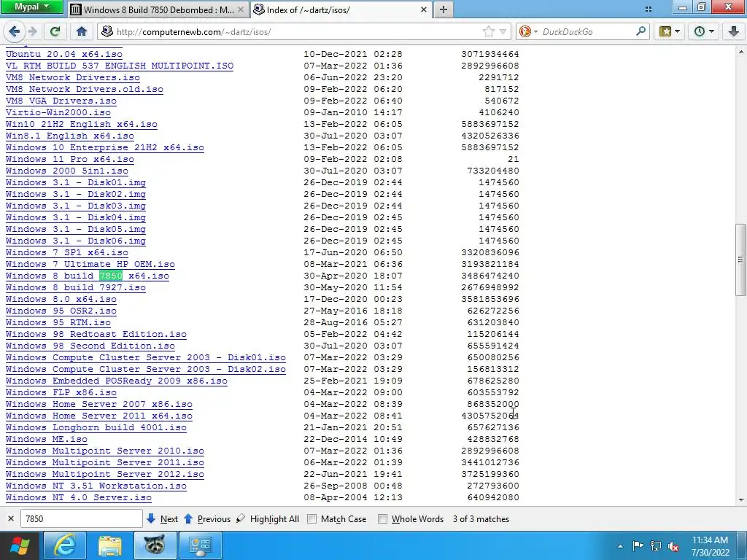Open Windows 3.1 - Disk04.img link

(x=76, y=217)
